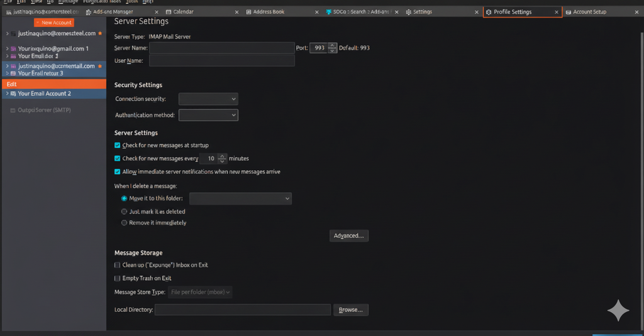Switch to the Add-ons Manager tab
This screenshot has height=336, width=644.
click(113, 12)
